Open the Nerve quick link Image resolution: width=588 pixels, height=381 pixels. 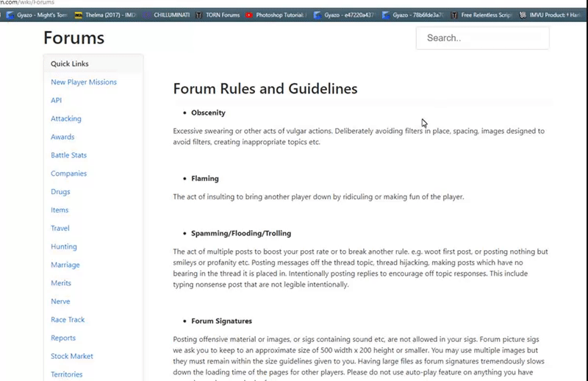(60, 302)
